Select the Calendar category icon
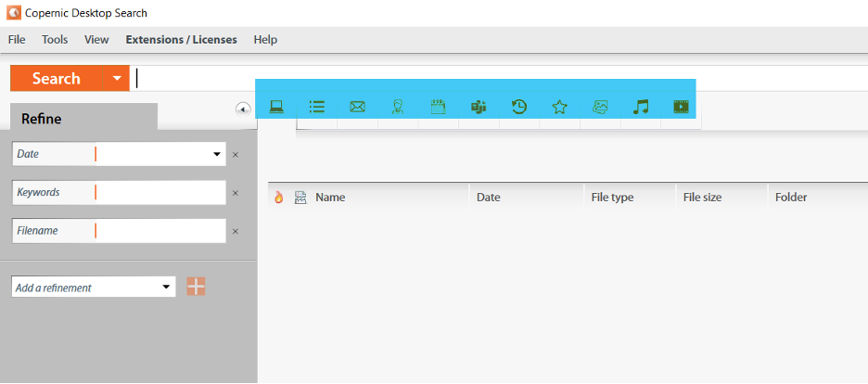868x384 pixels. pyautogui.click(x=438, y=107)
